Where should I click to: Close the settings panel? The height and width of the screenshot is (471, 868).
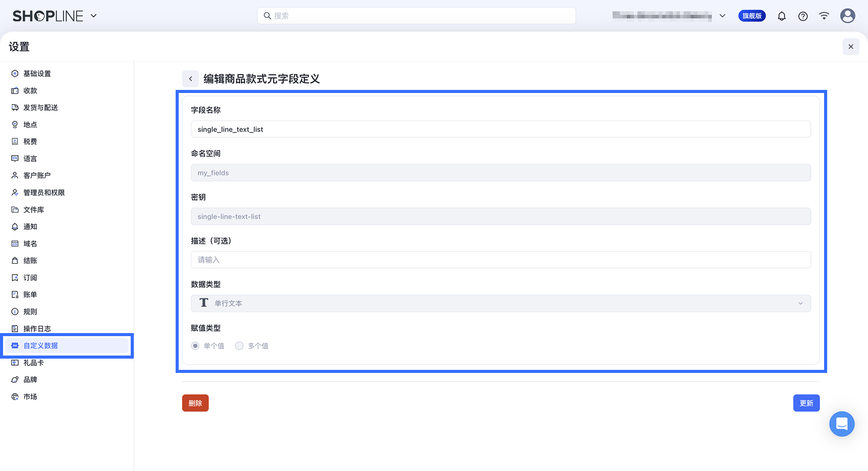(851, 46)
